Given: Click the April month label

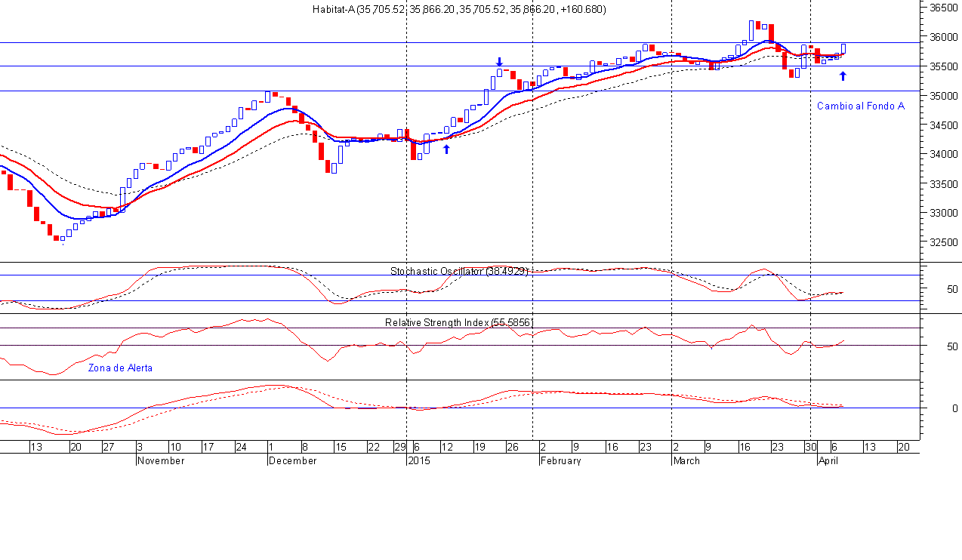Looking at the screenshot, I should [x=829, y=460].
